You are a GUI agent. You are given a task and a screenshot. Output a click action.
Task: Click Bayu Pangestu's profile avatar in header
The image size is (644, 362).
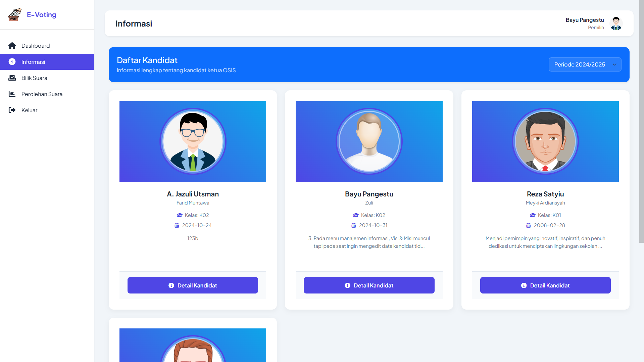click(x=616, y=24)
